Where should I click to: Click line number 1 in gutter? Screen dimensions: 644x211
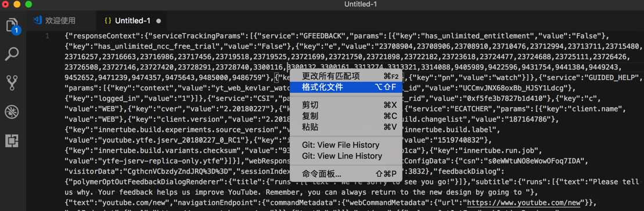pyautogui.click(x=47, y=36)
